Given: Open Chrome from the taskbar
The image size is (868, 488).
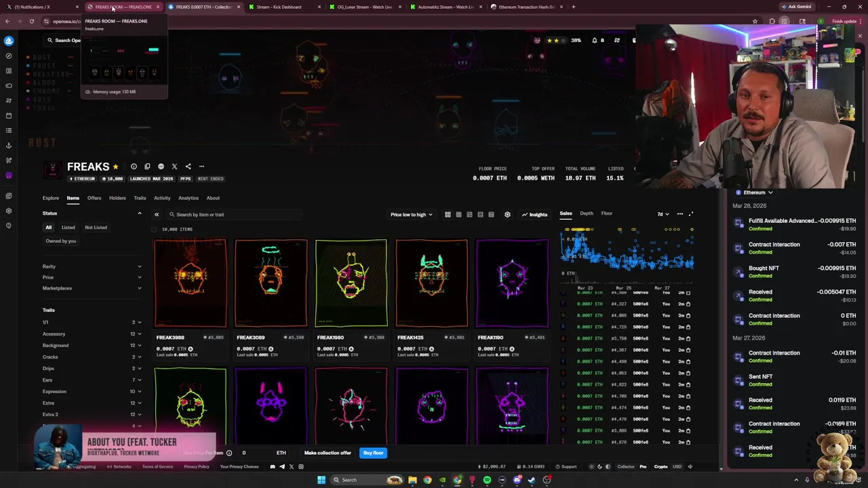Looking at the screenshot, I should [x=427, y=480].
